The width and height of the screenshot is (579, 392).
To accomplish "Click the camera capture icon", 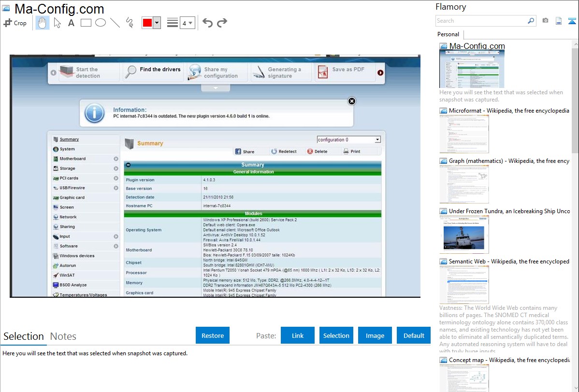I will click(x=545, y=21).
